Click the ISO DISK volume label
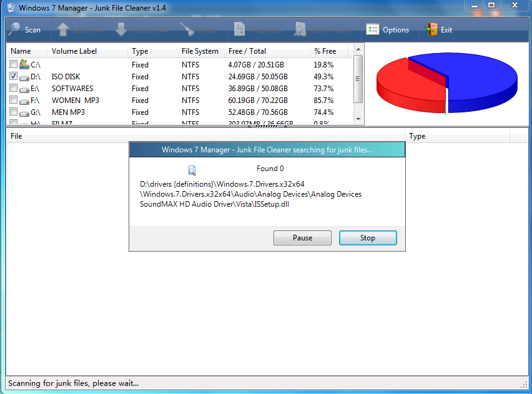 pyautogui.click(x=66, y=77)
